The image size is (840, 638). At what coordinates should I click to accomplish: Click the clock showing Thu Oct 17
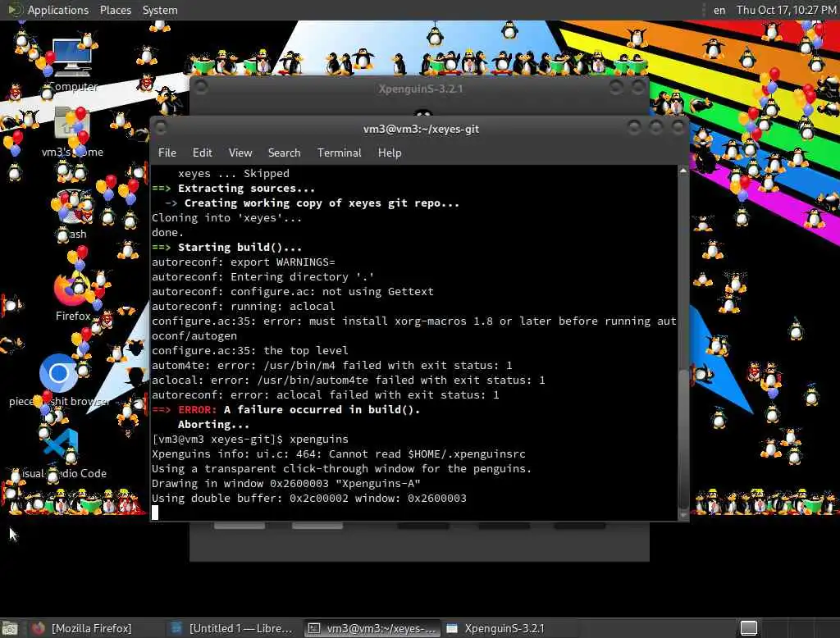786,10
